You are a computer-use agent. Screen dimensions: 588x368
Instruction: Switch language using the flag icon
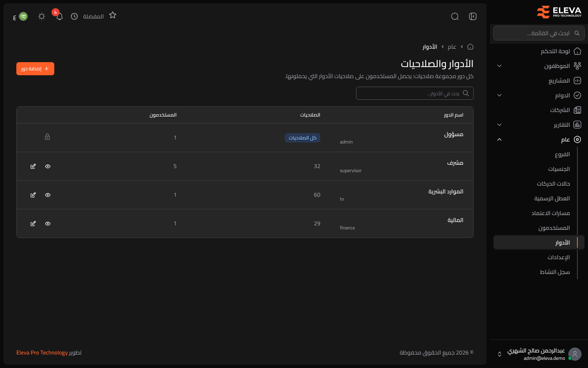click(x=23, y=16)
